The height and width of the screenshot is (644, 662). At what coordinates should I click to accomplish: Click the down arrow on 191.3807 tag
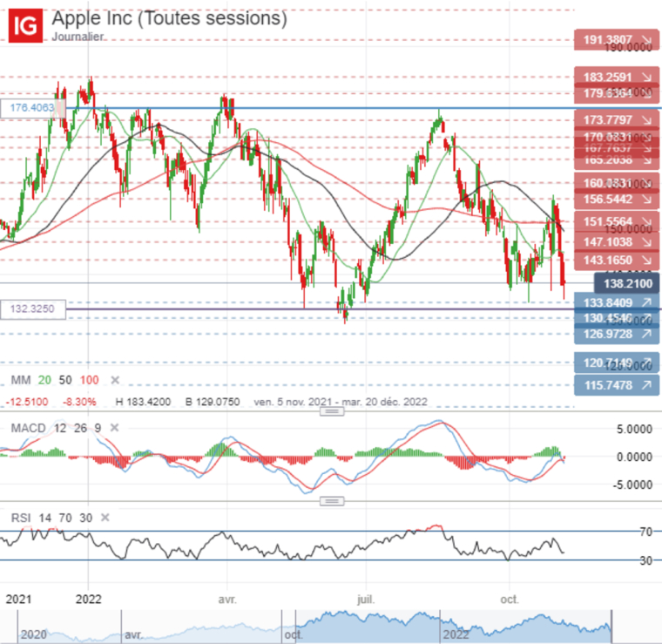646,40
